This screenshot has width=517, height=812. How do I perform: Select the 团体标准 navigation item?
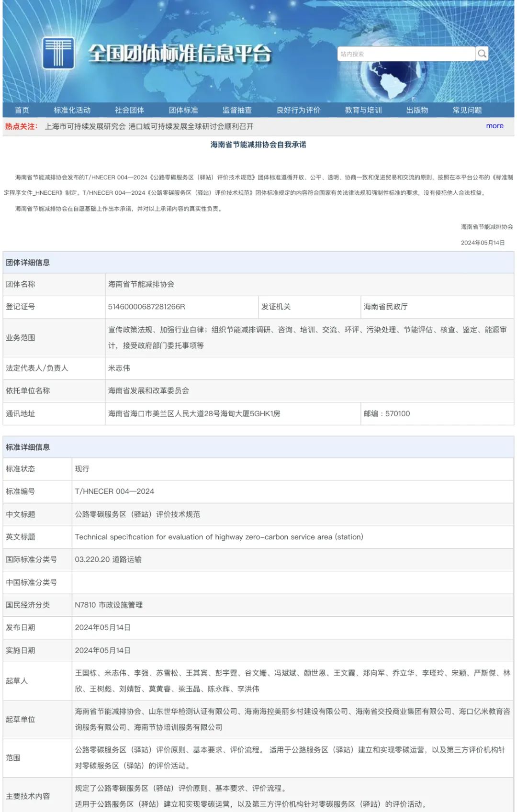coord(183,110)
